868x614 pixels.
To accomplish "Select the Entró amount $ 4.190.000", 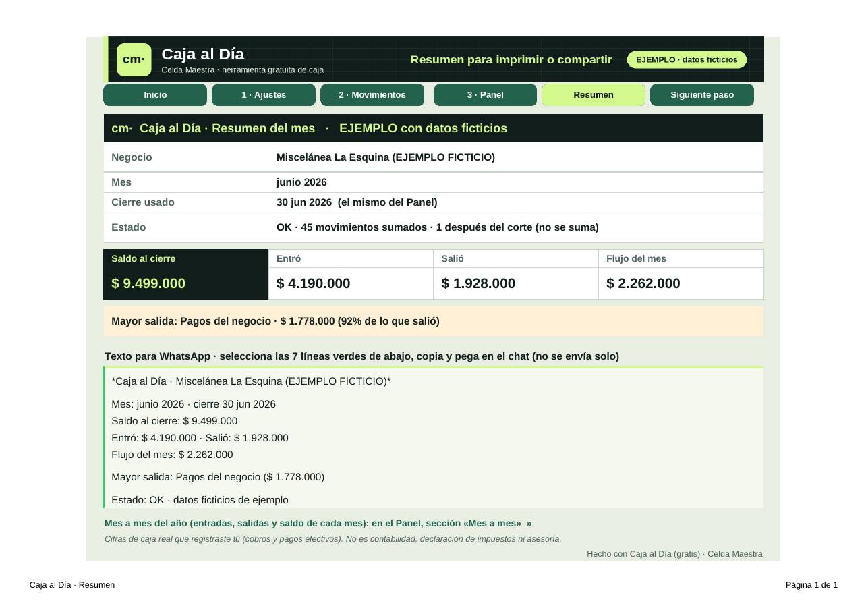I will tap(314, 283).
